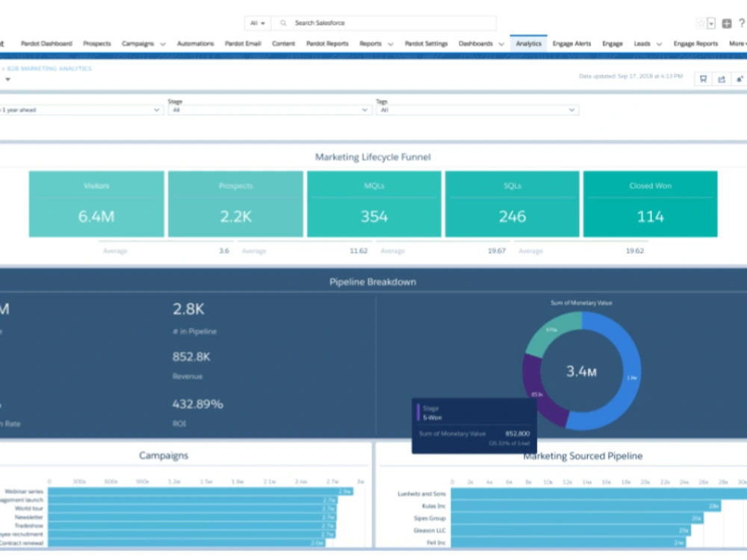The image size is (747, 560).
Task: Click the average value 19.62
Action: pyautogui.click(x=634, y=251)
